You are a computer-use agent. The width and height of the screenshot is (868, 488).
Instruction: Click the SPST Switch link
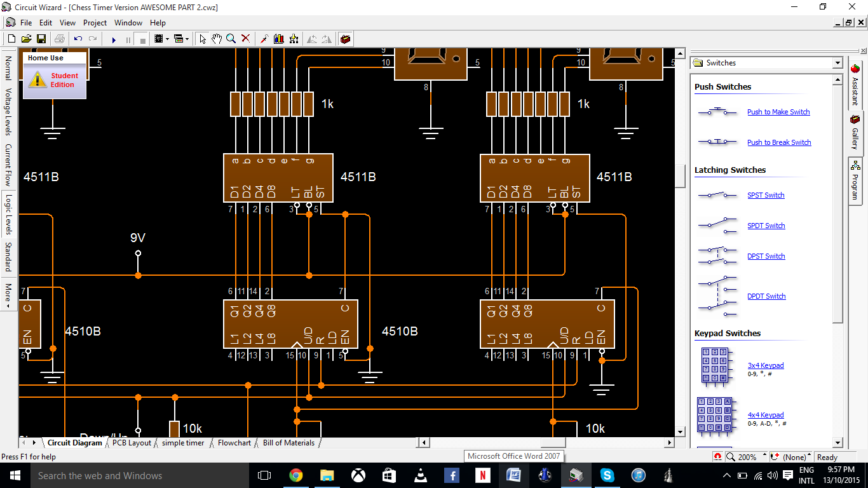766,195
